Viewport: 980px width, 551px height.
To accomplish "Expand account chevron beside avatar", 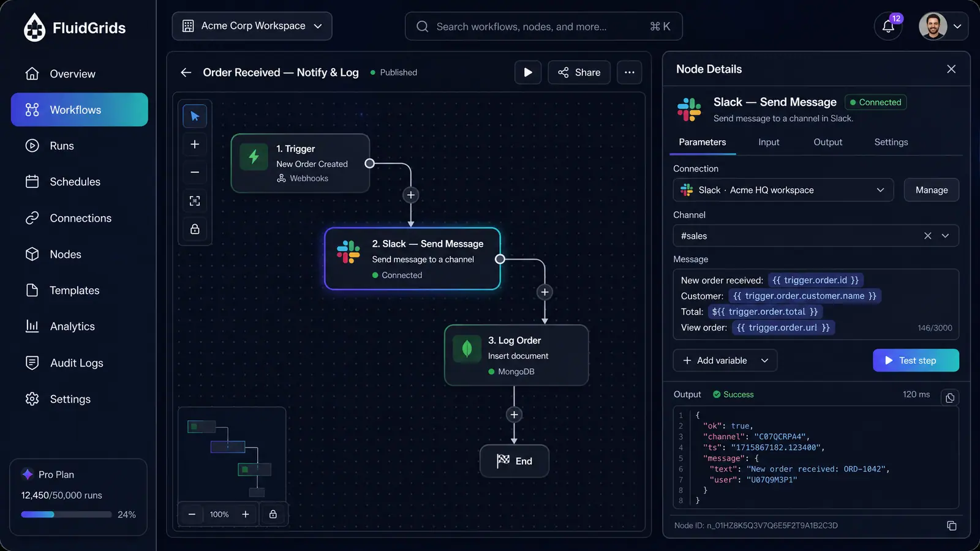I will pyautogui.click(x=957, y=26).
